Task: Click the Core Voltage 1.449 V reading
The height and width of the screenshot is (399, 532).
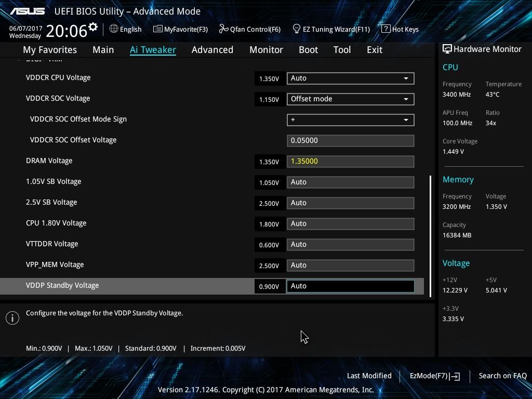Action: pos(453,152)
